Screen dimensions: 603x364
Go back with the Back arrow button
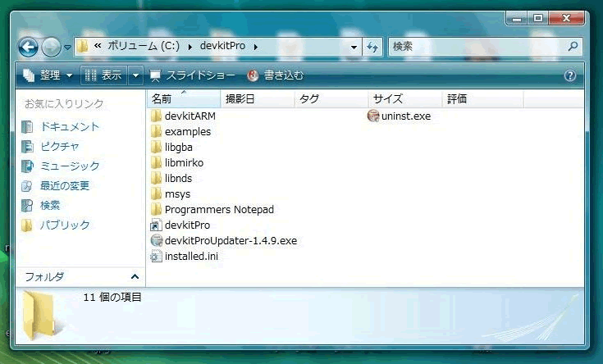click(x=29, y=48)
